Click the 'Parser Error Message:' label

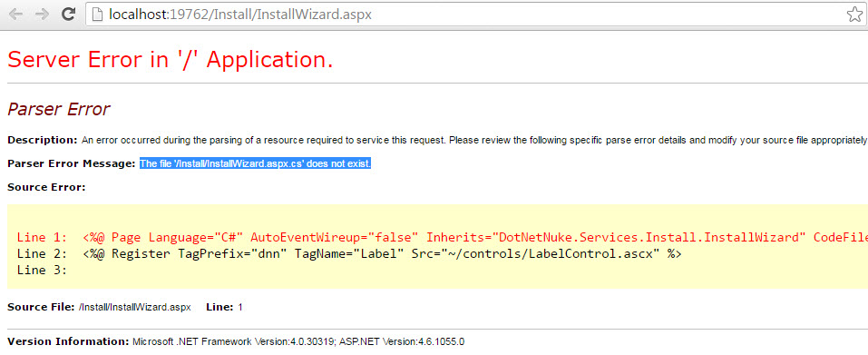click(x=72, y=164)
